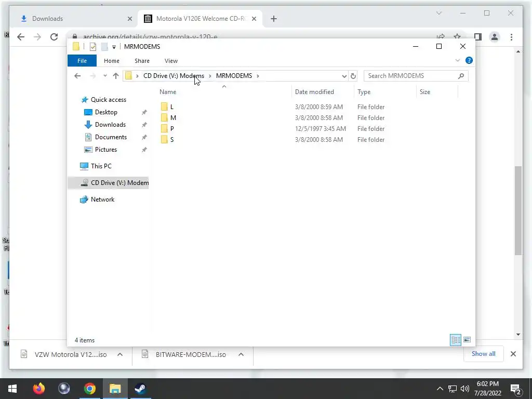Screen dimensions: 532x399
Task: Refresh the MRMODEMS folder view
Action: pos(353,76)
